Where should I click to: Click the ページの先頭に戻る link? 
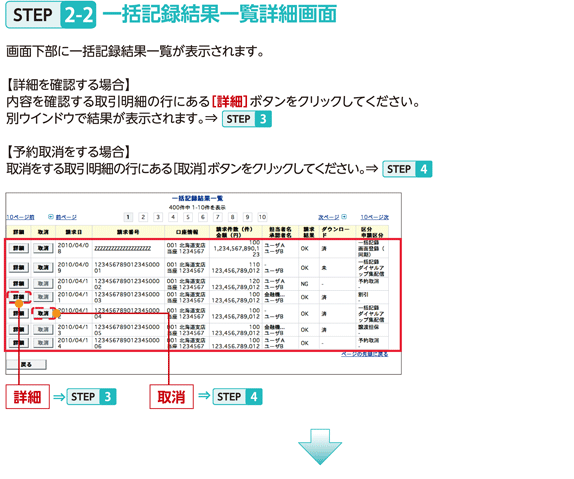tap(365, 354)
